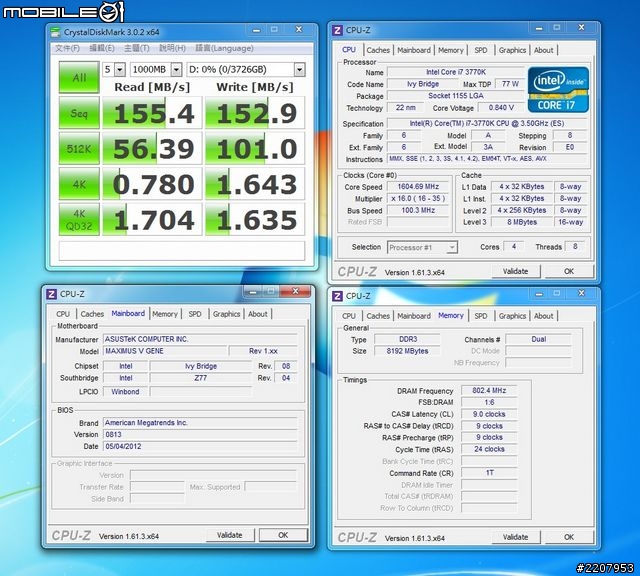Click the empty comment field in CrystalDiskMark
Image resolution: width=640 pixels, height=576 pixels.
(x=182, y=251)
